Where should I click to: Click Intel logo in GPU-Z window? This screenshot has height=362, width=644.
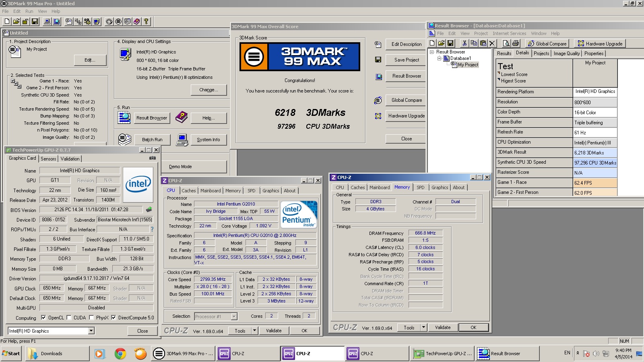click(138, 184)
